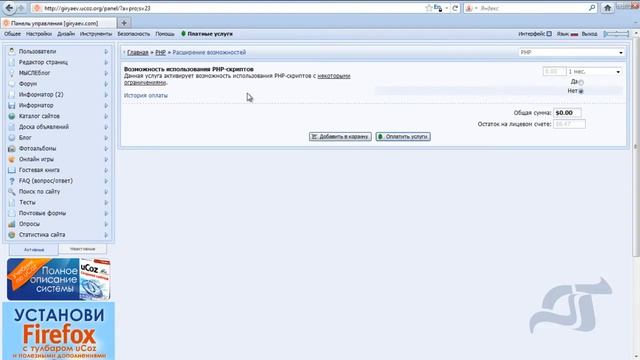This screenshot has width=640, height=360.
Task: Click the bookmark star icon in address bar
Action: tap(429, 8)
